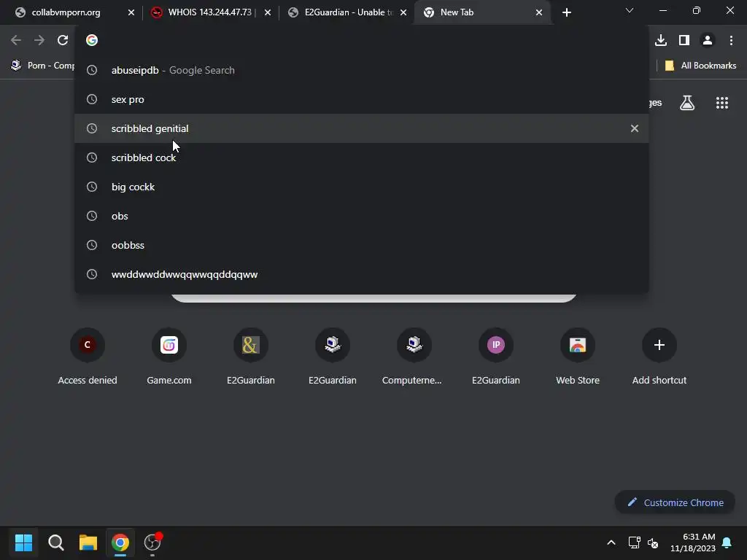Image resolution: width=747 pixels, height=560 pixels.
Task: Toggle the Chrome side panel icon
Action: pyautogui.click(x=684, y=41)
